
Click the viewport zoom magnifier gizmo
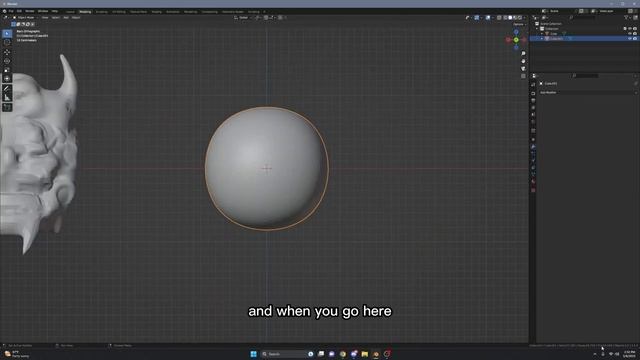tap(523, 53)
